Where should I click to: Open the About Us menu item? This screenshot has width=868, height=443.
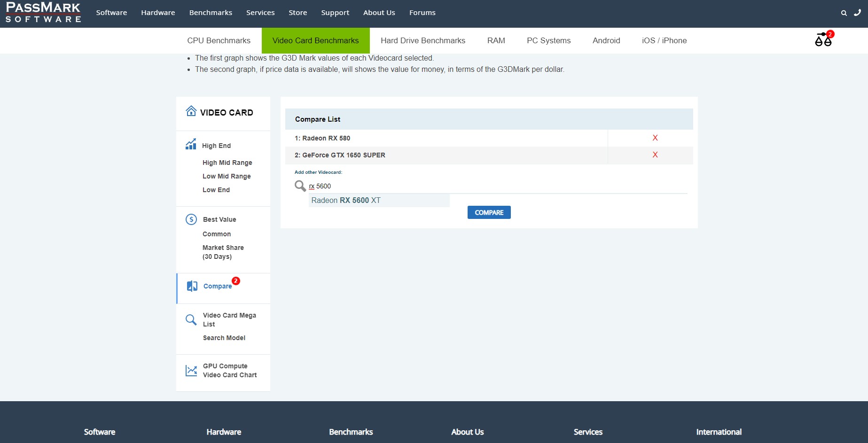(379, 13)
